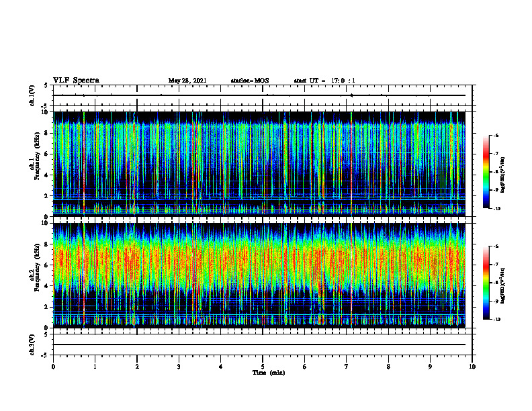This screenshot has width=532, height=411.
Task: Click time axis tick label "10"
Action: pyautogui.click(x=472, y=367)
